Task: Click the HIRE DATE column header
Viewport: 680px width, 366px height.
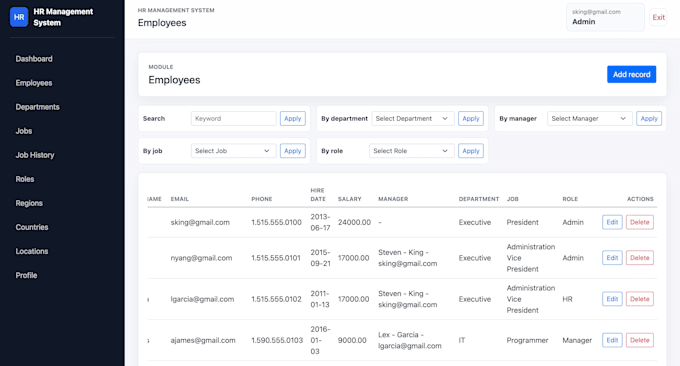Action: 318,195
